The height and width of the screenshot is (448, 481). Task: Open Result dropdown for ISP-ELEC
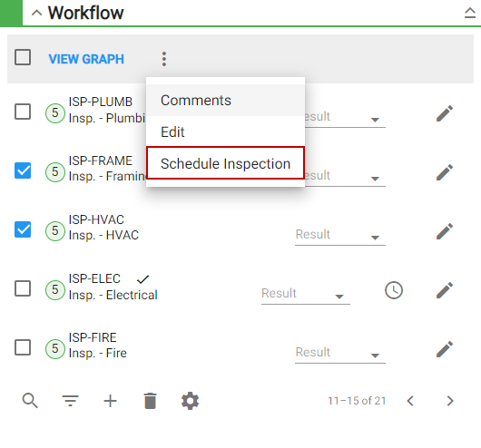coord(306,295)
